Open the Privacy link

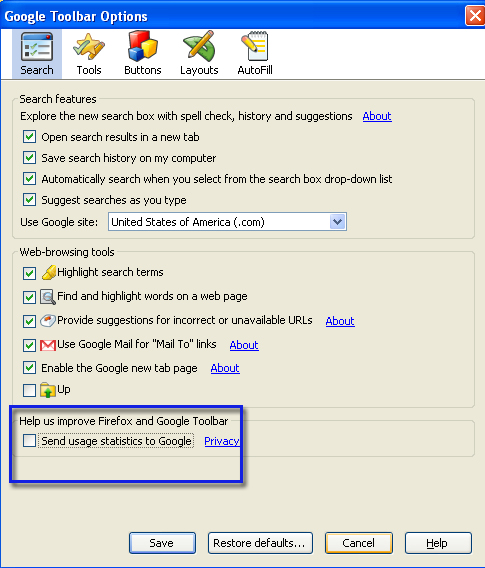(x=222, y=441)
